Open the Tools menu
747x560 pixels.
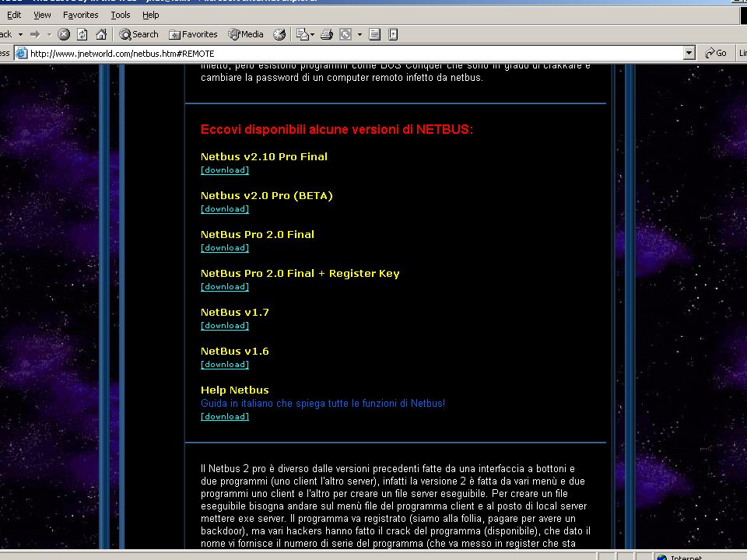(121, 15)
